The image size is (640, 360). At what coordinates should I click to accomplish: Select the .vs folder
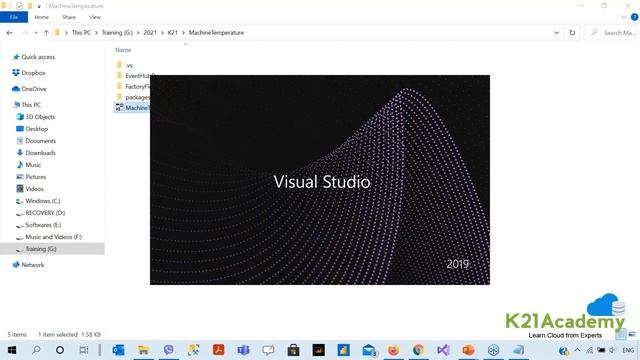tap(124, 65)
